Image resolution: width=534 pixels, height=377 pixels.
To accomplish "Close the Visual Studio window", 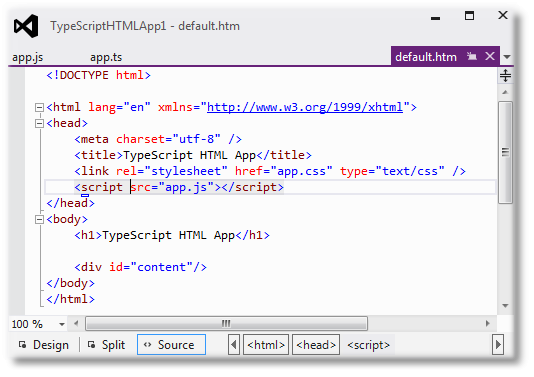I will 503,15.
